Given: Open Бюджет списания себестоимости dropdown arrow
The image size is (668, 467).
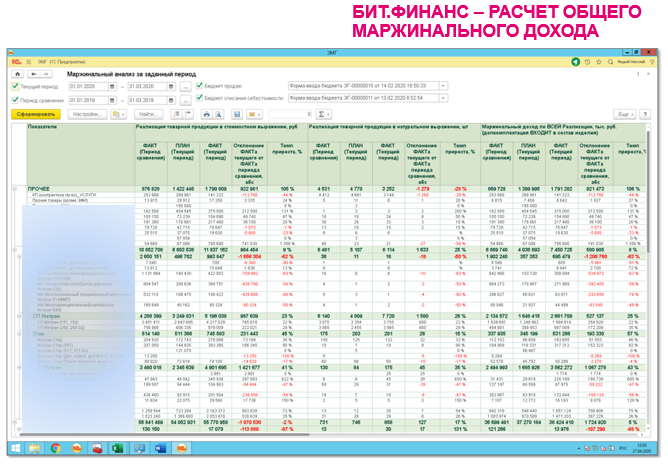Looking at the screenshot, I should [443, 98].
